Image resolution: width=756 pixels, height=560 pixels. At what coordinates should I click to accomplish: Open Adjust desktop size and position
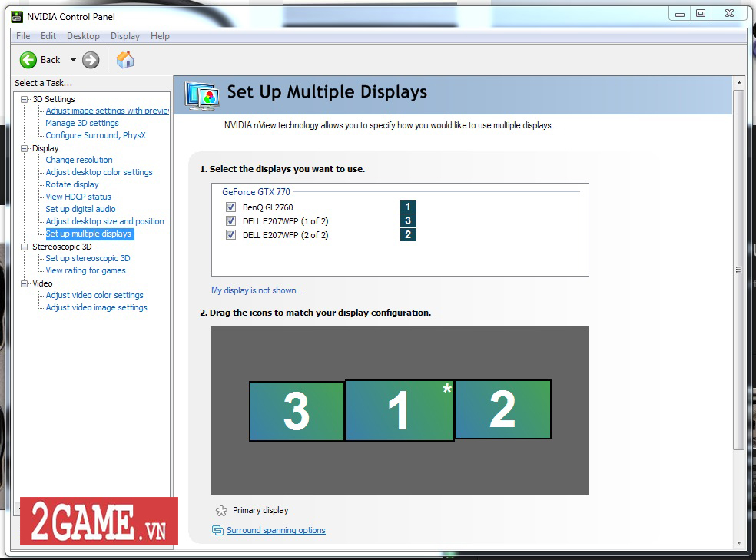104,222
